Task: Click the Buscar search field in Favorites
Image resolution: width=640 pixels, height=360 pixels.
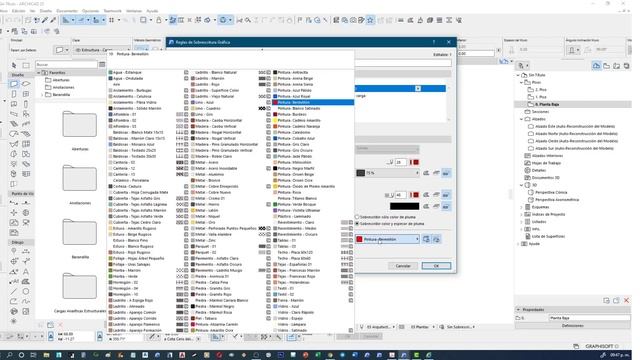Action: pyautogui.click(x=67, y=64)
